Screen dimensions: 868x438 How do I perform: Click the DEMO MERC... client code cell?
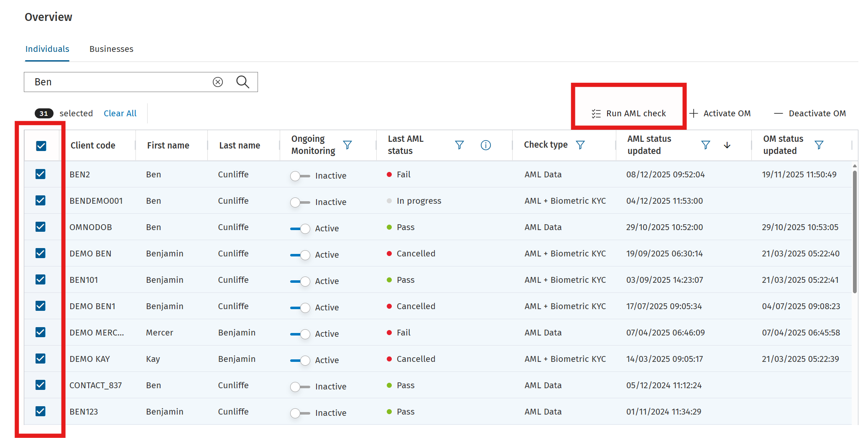click(97, 333)
